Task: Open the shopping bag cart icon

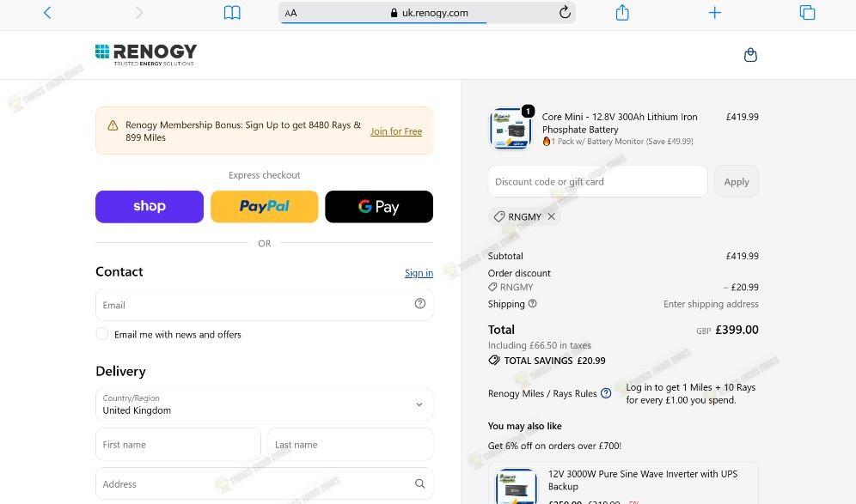Action: pos(750,55)
